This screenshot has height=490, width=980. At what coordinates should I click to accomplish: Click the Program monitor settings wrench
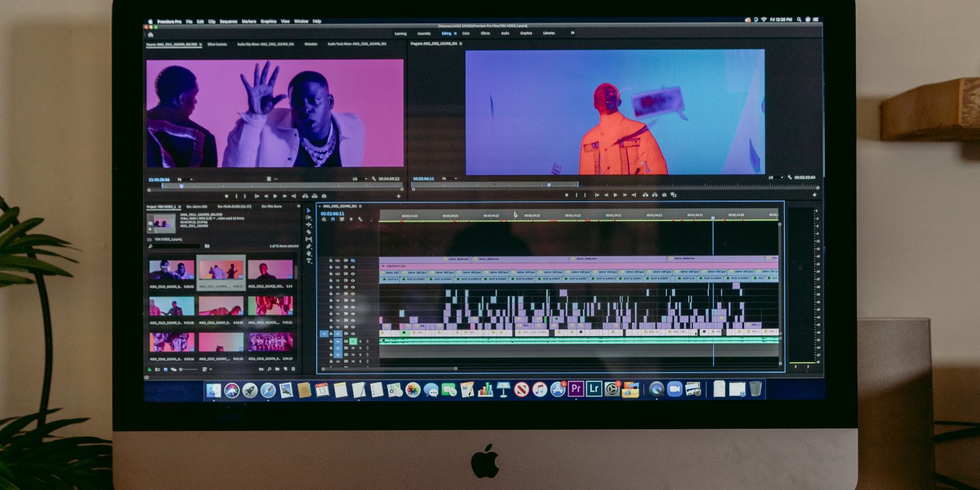tap(789, 177)
